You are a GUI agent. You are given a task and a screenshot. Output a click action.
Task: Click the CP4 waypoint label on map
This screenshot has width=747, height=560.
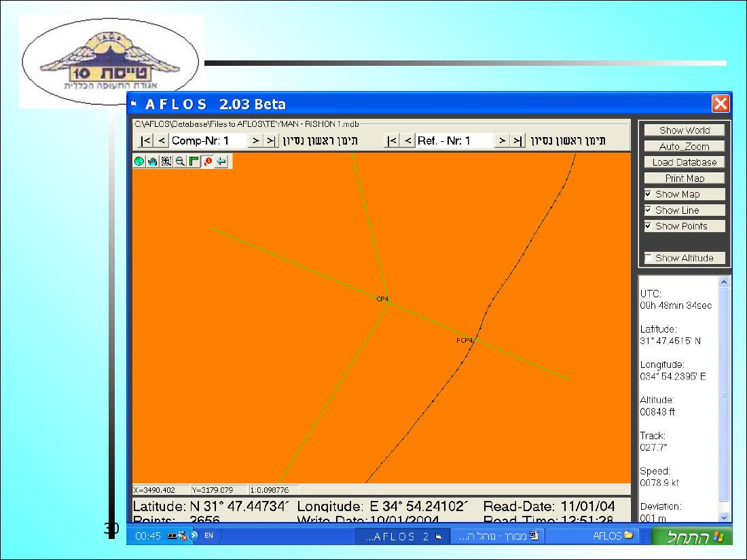click(382, 299)
